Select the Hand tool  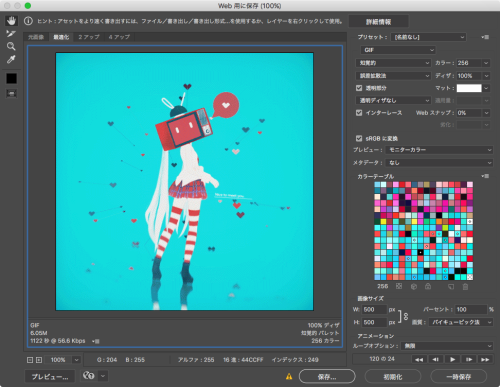11,21
